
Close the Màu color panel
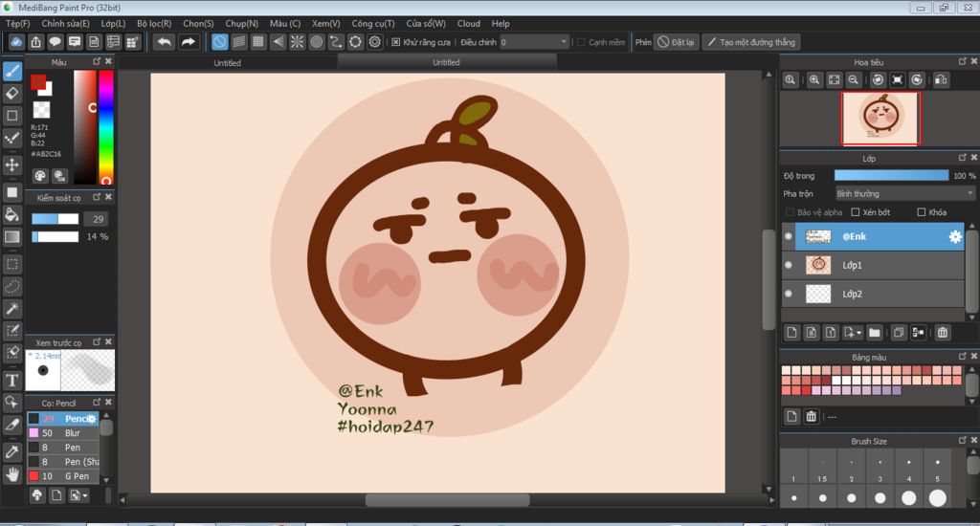(109, 61)
